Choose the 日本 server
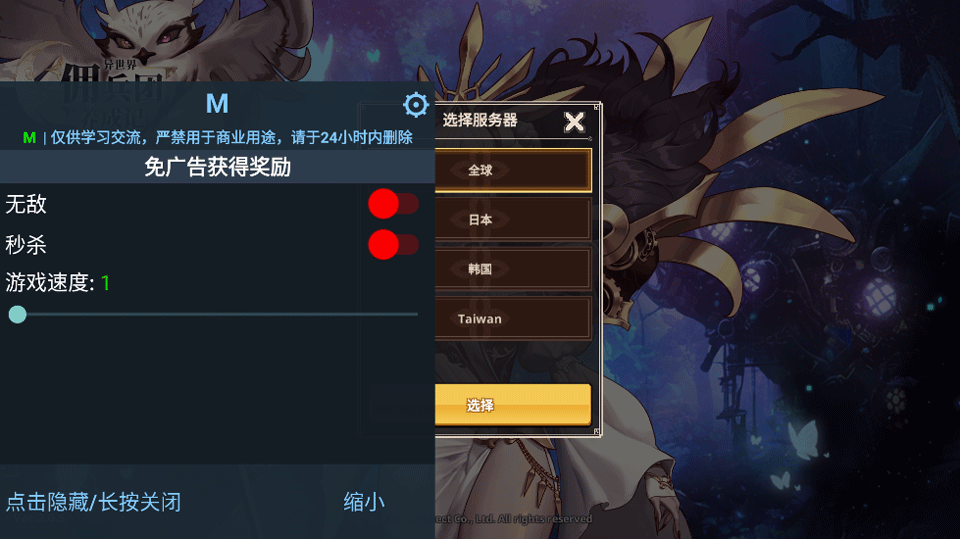Viewport: 960px width, 539px height. (513, 219)
